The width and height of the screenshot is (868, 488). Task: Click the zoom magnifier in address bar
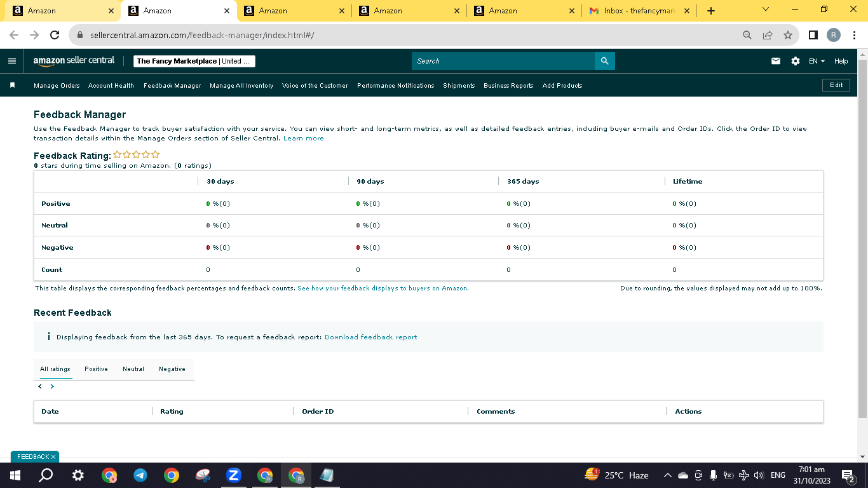747,35
